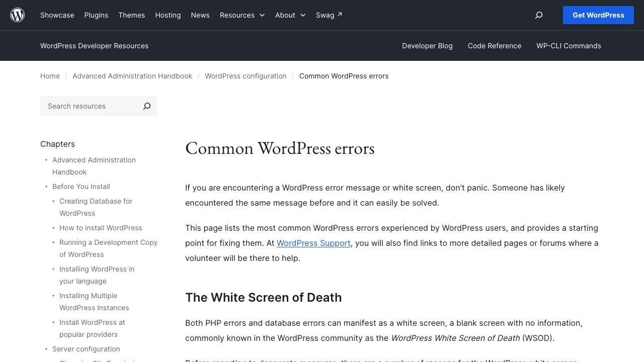Click the WordPress logo icon
This screenshot has height=362, width=644.
click(18, 15)
